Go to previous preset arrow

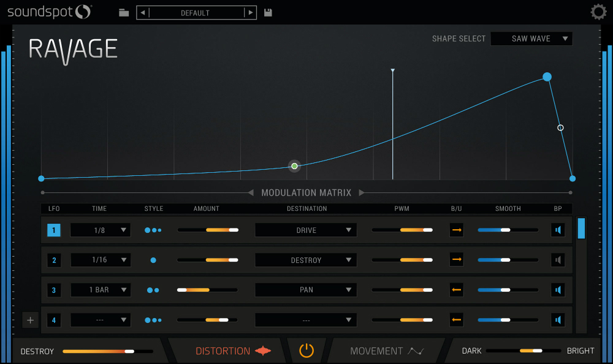(143, 12)
